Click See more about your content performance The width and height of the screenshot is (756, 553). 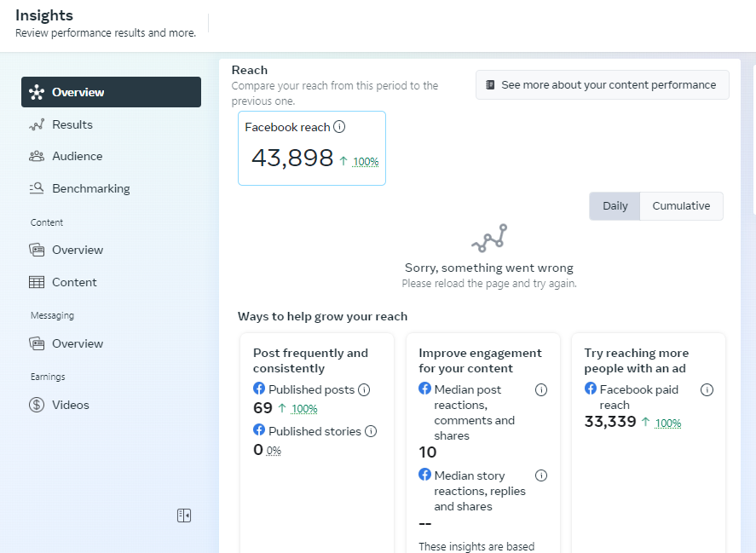602,85
